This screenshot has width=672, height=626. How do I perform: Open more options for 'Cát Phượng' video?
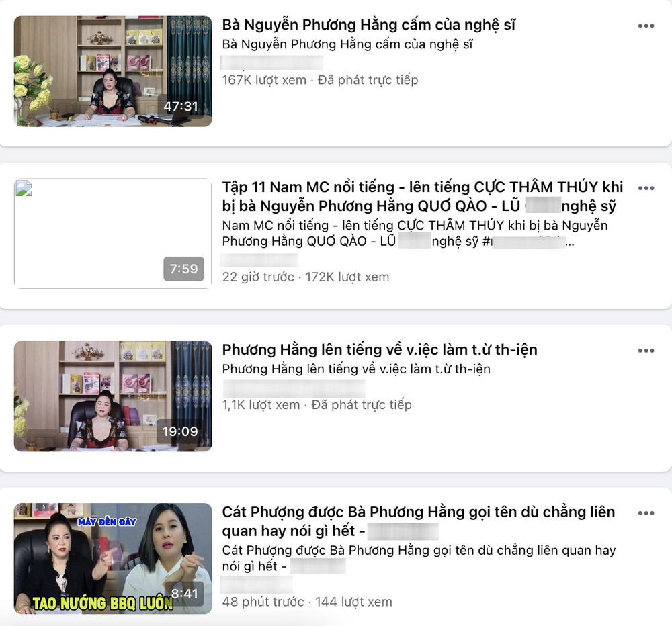pos(646,513)
